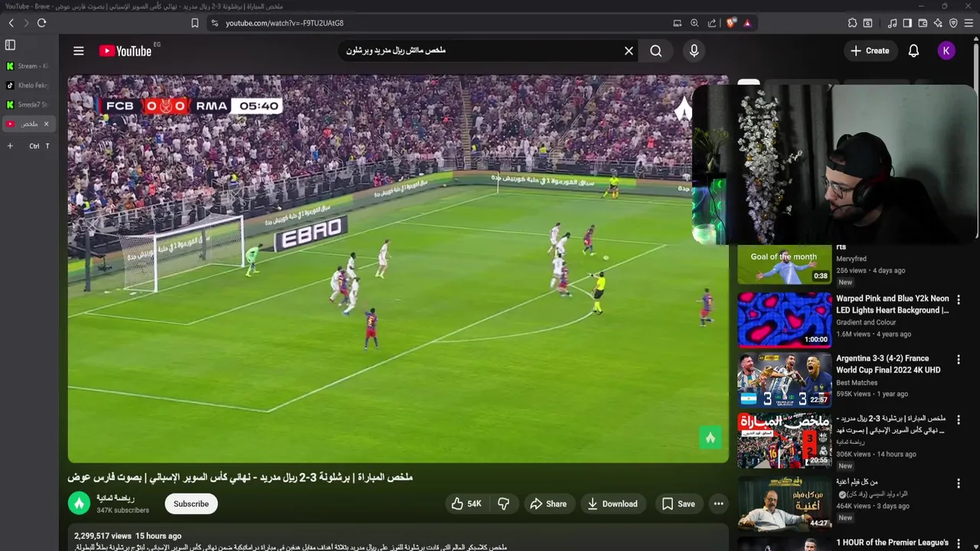Open the tab search icon beside extensions
This screenshot has height=551, width=980.
pyautogui.click(x=867, y=23)
